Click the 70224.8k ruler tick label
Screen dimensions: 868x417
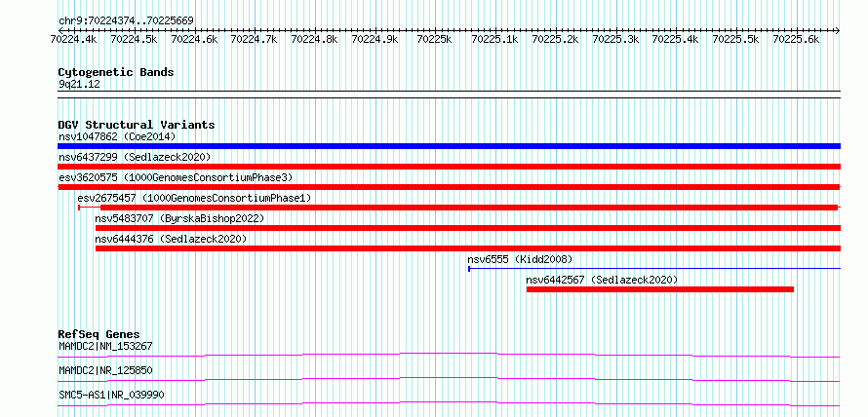coord(314,39)
